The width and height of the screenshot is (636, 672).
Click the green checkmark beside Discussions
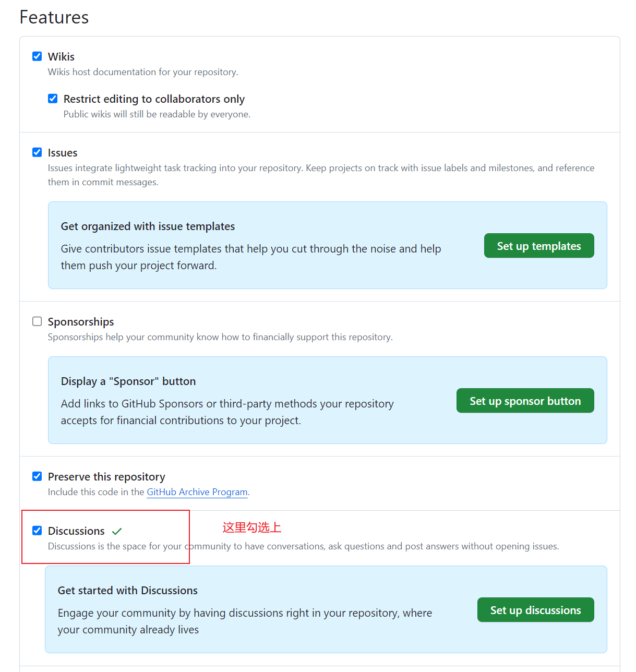click(x=117, y=531)
